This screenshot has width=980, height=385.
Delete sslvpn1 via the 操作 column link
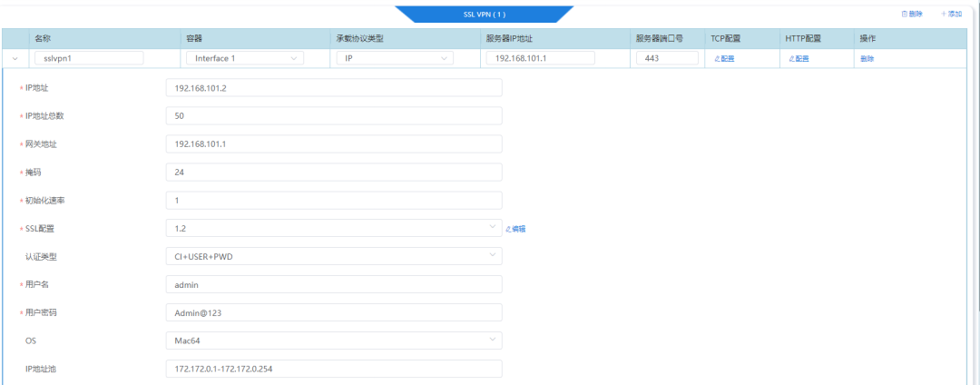[867, 58]
